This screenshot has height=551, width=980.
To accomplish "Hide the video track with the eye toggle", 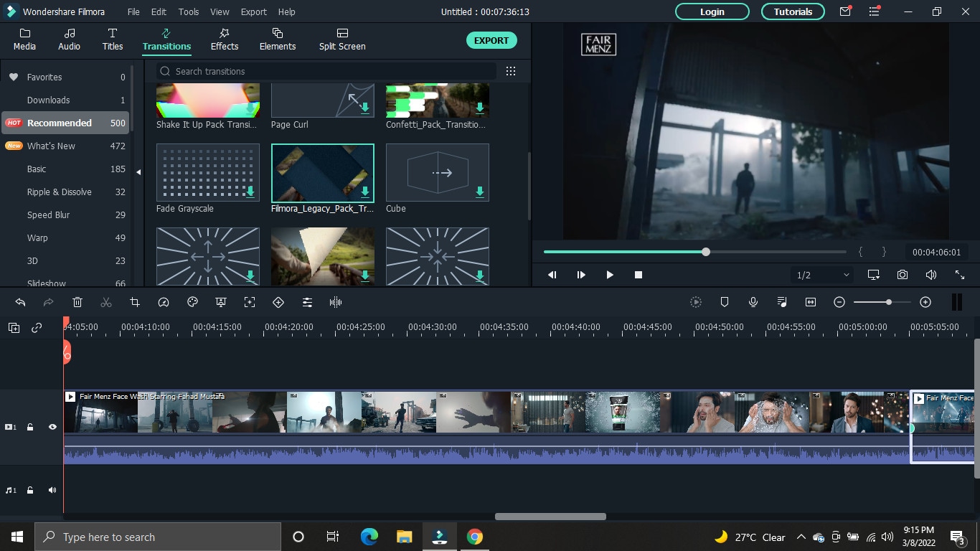I will pos(52,427).
